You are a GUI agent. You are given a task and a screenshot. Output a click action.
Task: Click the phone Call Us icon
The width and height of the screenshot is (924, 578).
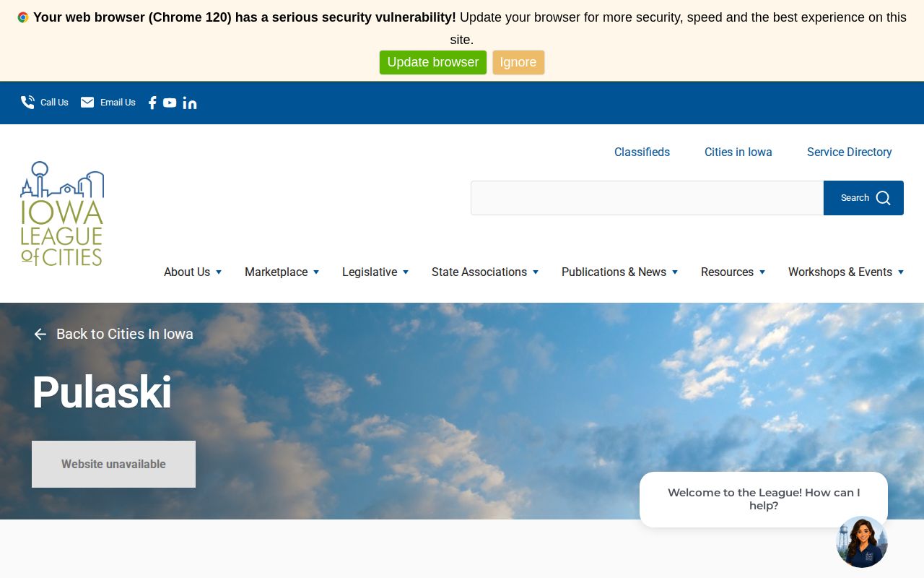27,103
